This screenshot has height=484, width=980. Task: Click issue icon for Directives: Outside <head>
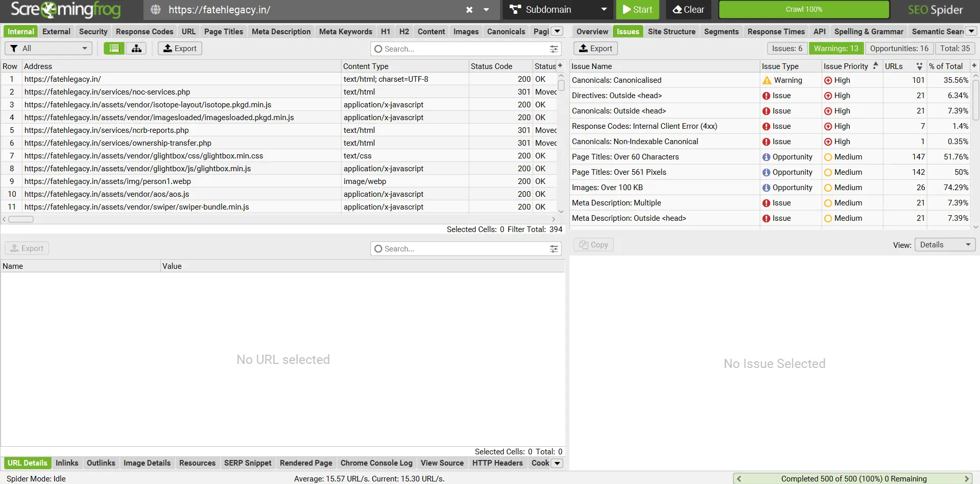767,96
